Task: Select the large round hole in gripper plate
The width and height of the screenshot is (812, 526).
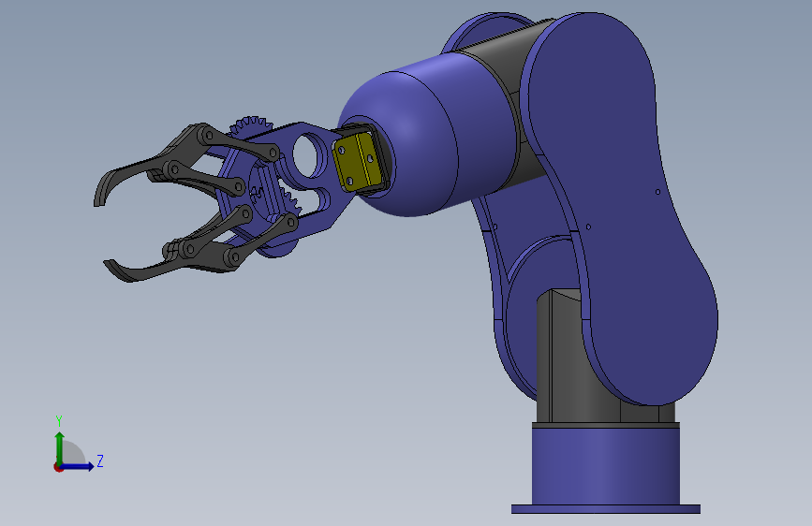Action: pos(309,154)
